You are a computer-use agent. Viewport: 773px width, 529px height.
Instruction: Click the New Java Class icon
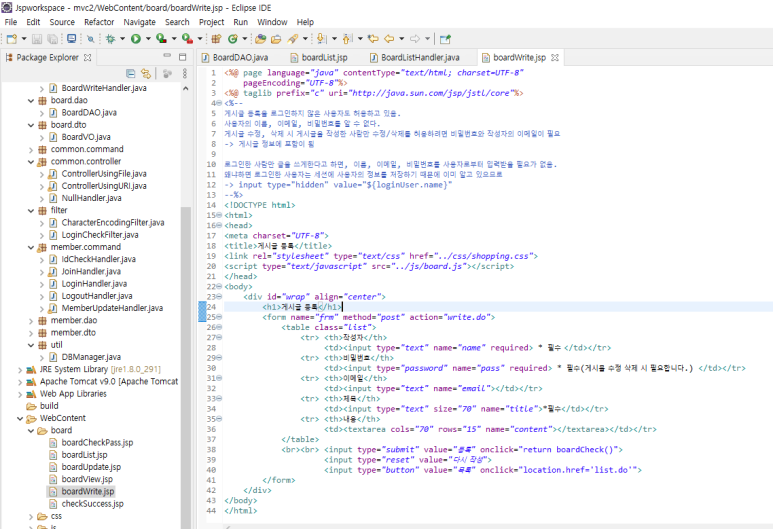point(233,38)
